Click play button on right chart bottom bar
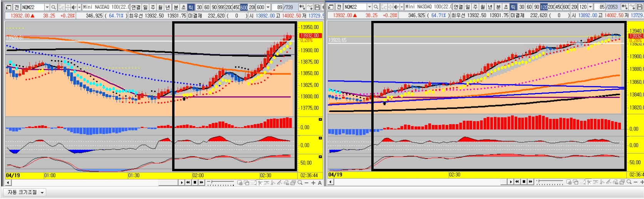Image resolution: width=644 pixels, height=199 pixels. (511, 182)
